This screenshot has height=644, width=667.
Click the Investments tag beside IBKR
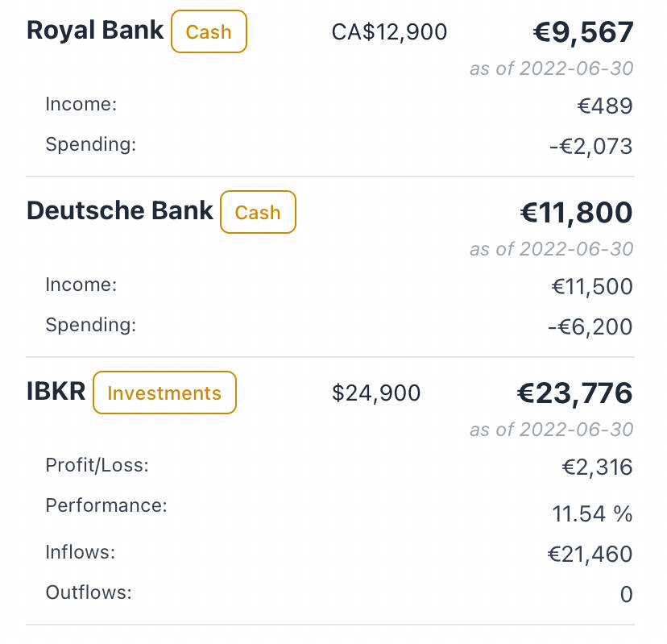pyautogui.click(x=164, y=393)
